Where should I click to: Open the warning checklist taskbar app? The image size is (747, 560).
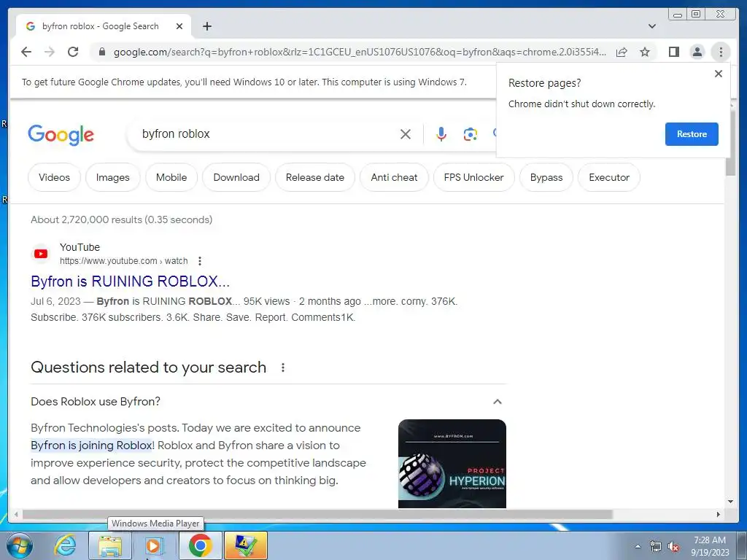[245, 545]
